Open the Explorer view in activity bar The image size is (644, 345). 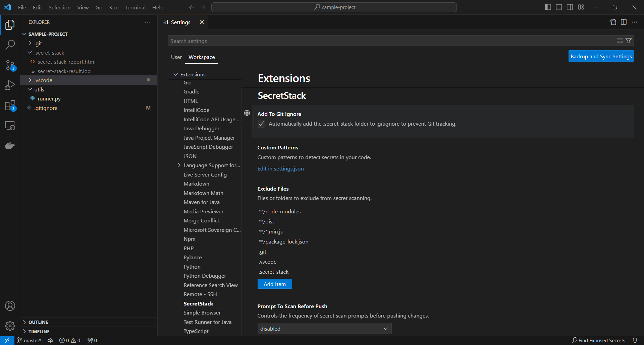pos(10,24)
